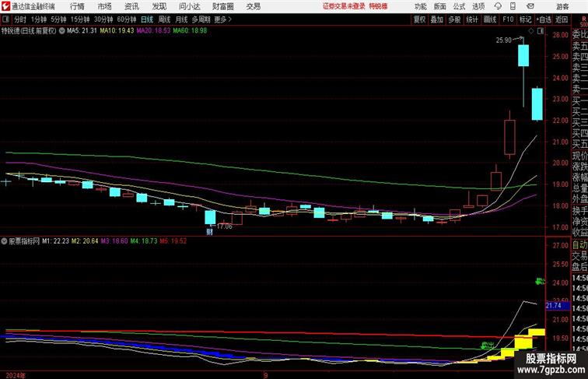Click the green MA60: 18.98 label

point(190,31)
